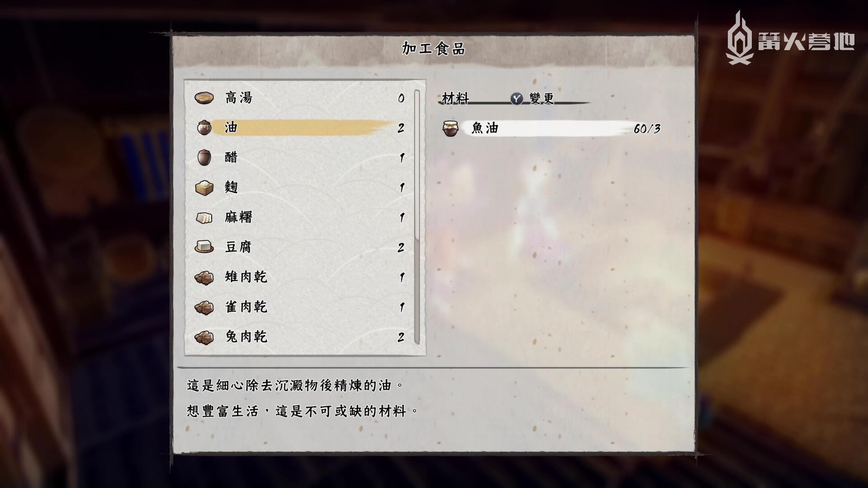Click the 豆腐 tofu plate icon
The height and width of the screenshot is (488, 868).
tap(204, 247)
